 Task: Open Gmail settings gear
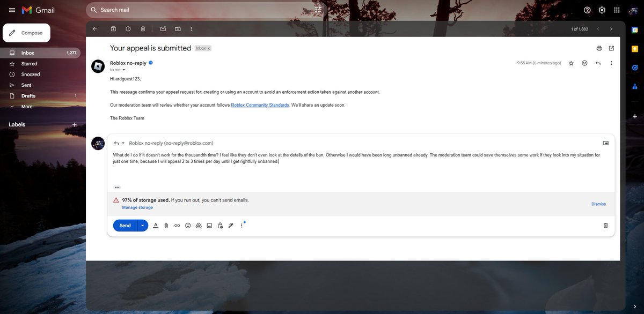(x=602, y=10)
